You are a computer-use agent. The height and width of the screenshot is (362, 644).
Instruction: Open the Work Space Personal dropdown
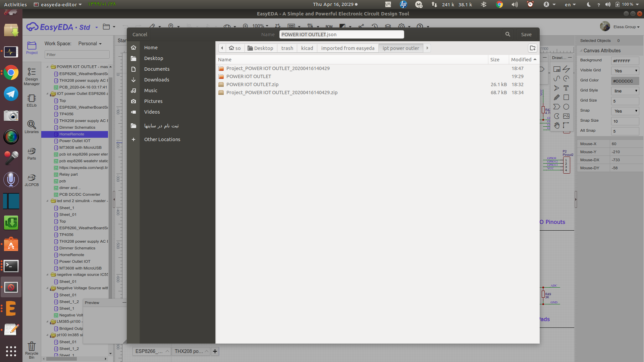click(x=90, y=44)
